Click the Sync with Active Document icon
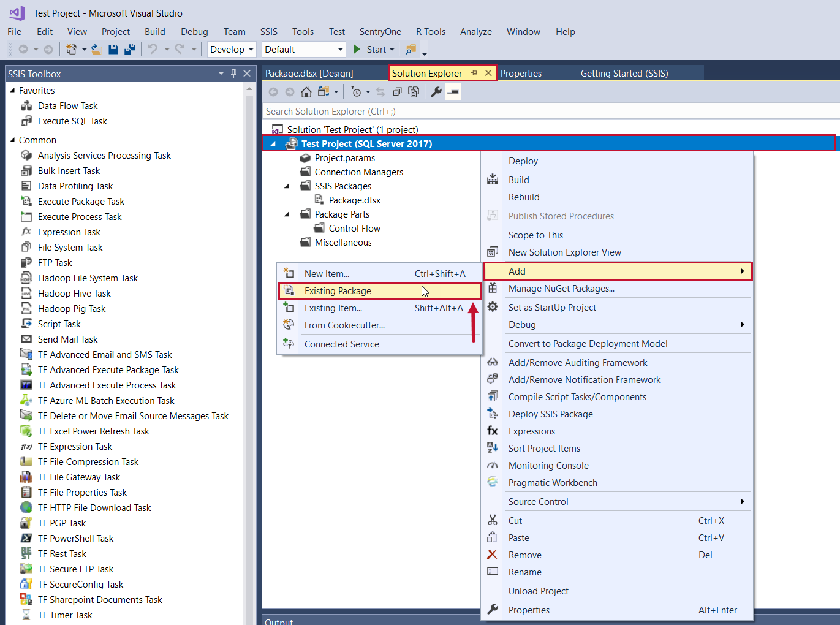 click(380, 92)
